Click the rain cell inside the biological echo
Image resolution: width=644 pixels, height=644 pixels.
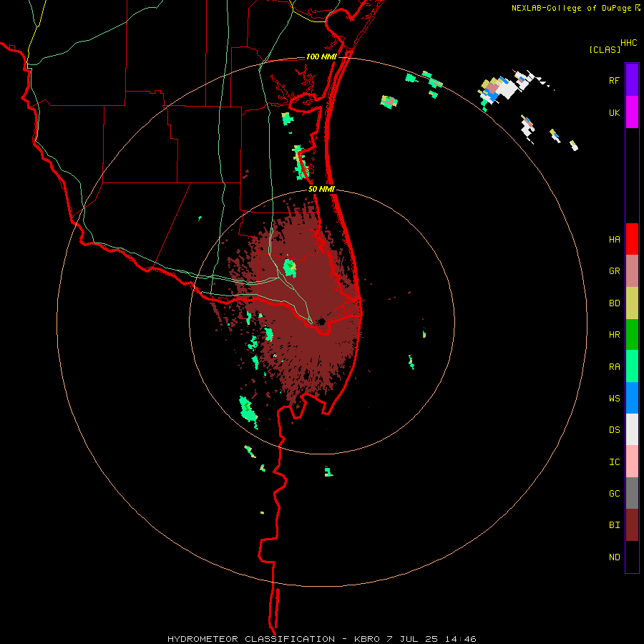(x=290, y=268)
